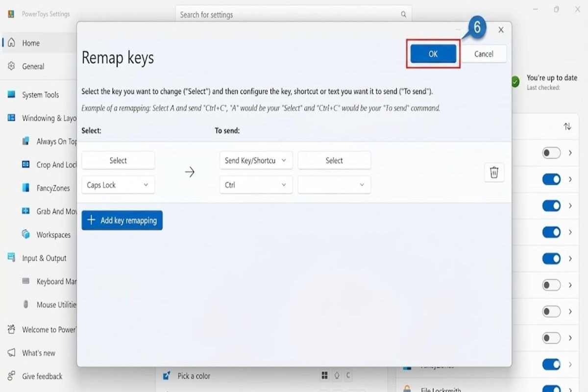The height and width of the screenshot is (392, 588).
Task: Open Workspaces icon in the sidebar
Action: [26, 235]
